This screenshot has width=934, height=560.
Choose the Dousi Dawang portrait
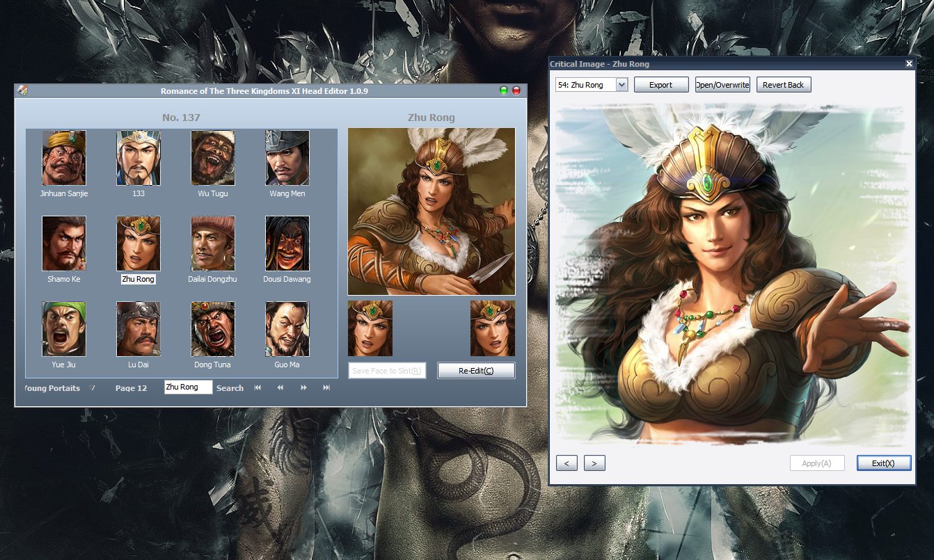coord(287,243)
